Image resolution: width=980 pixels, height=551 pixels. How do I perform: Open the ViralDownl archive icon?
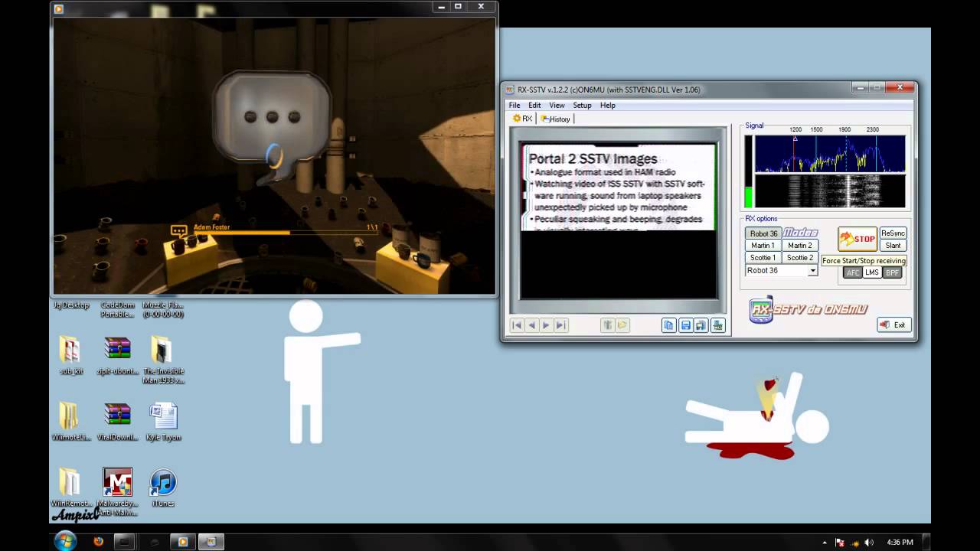(118, 422)
